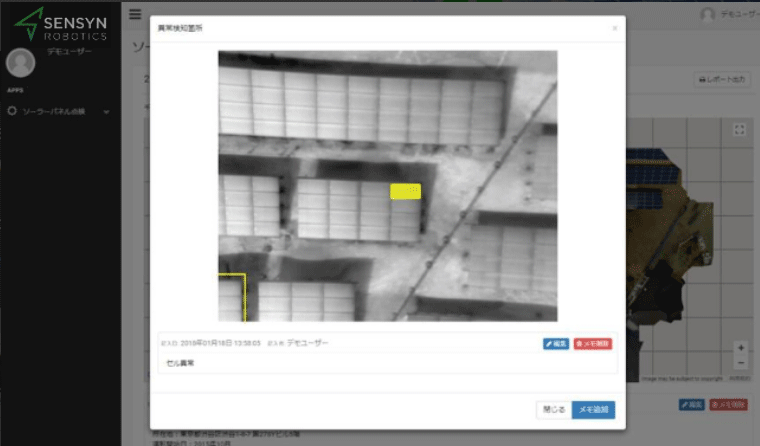The image size is (760, 446).
Task: Click the 閉じる button
Action: point(553,409)
